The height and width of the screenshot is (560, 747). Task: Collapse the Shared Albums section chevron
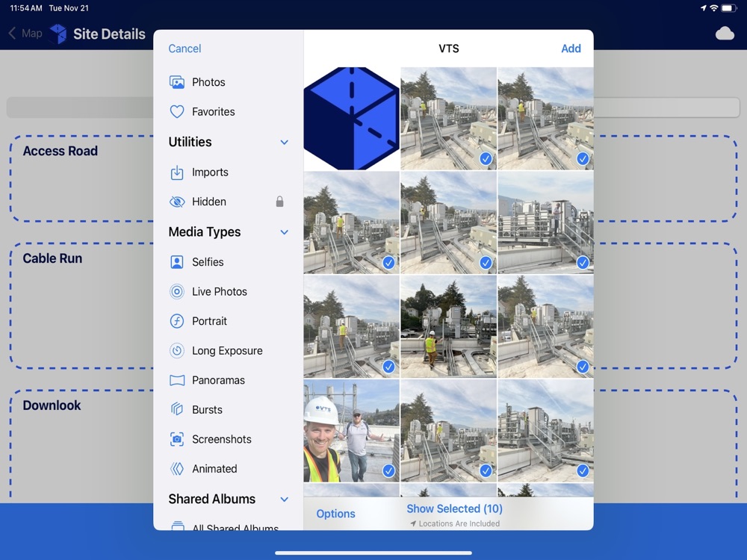tap(285, 500)
